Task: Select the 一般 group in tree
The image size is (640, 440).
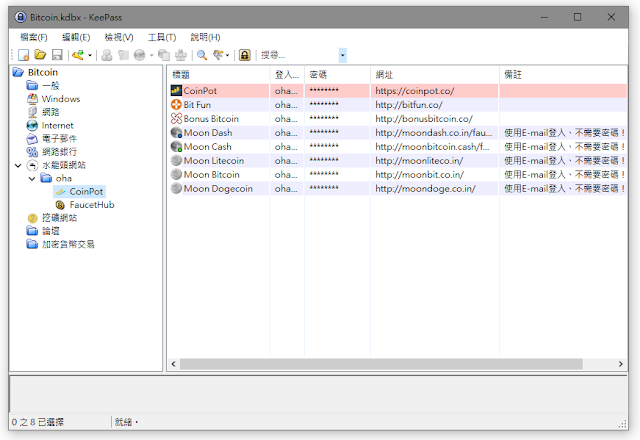Action: point(51,86)
